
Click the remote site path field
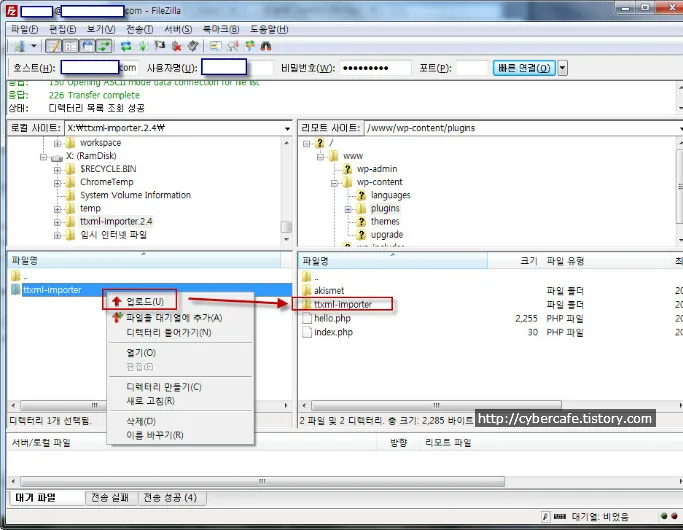pos(521,128)
